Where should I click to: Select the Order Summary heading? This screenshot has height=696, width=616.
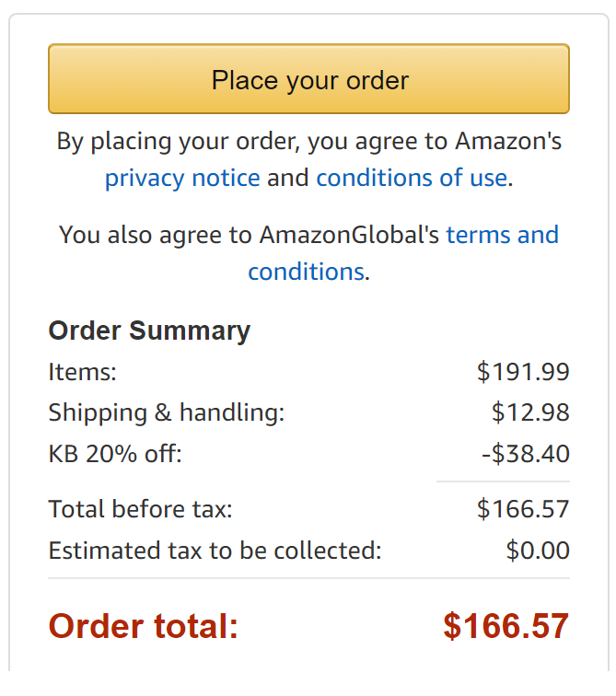click(x=149, y=331)
